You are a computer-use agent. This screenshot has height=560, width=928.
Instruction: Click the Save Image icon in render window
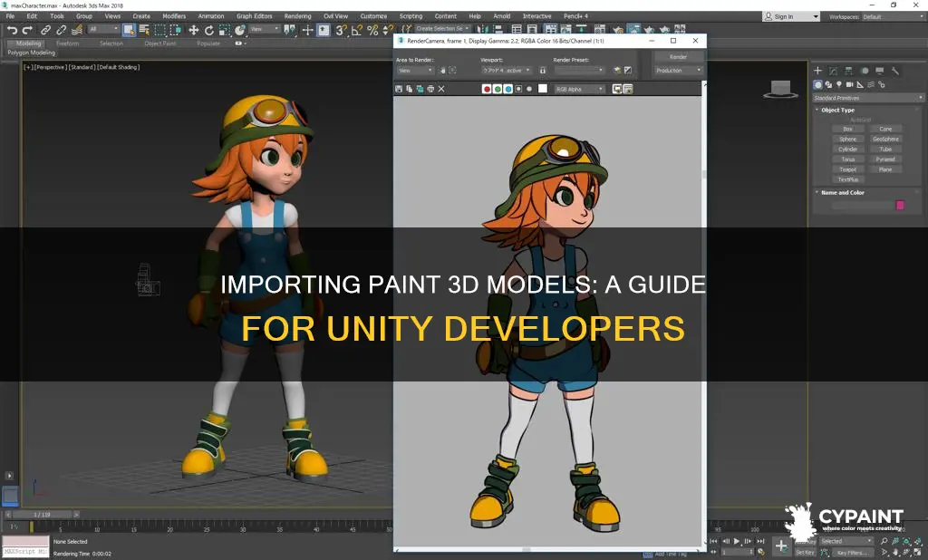399,90
